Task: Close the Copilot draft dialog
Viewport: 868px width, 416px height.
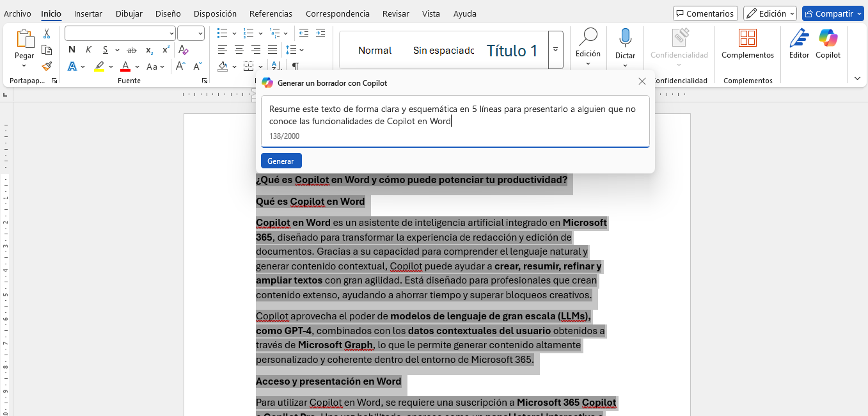Action: [x=642, y=82]
